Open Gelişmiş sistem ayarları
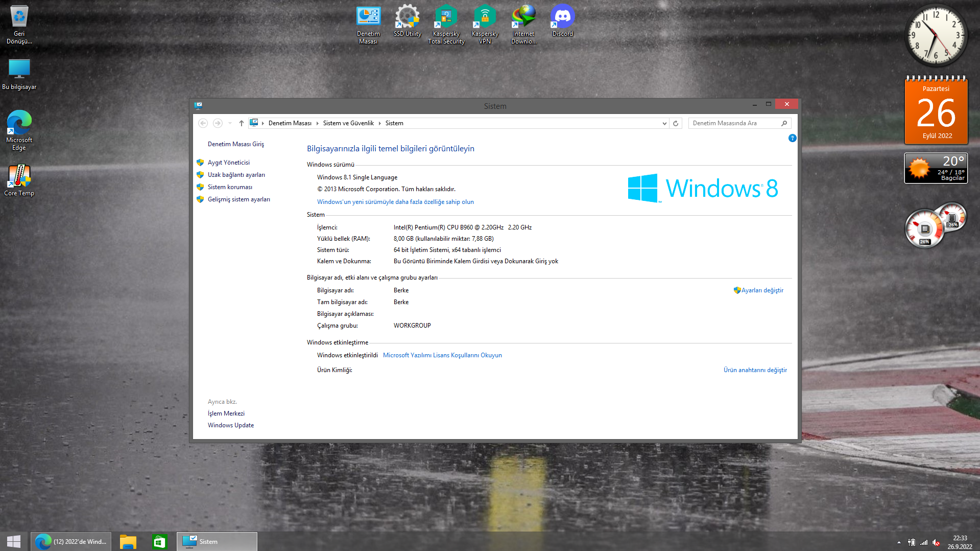 coord(238,199)
